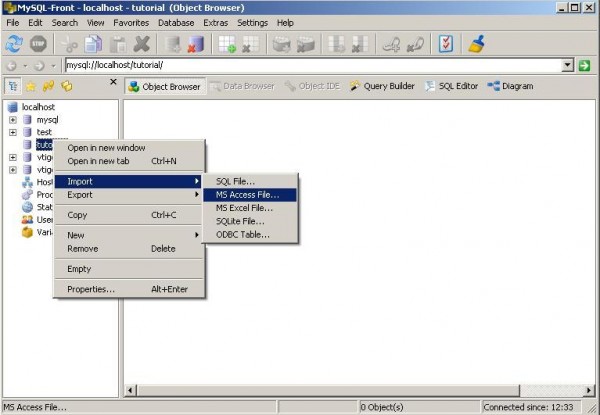Viewport: 600px width, 415px height.
Task: Click the Forward navigation arrow
Action: click(39, 66)
